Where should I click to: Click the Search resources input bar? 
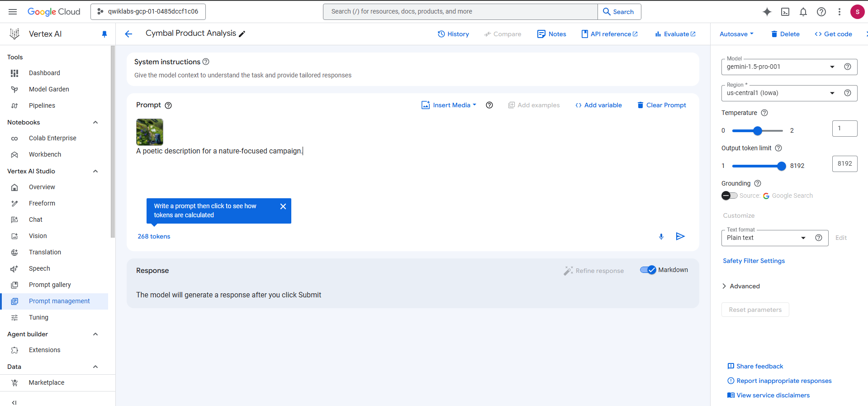click(460, 12)
